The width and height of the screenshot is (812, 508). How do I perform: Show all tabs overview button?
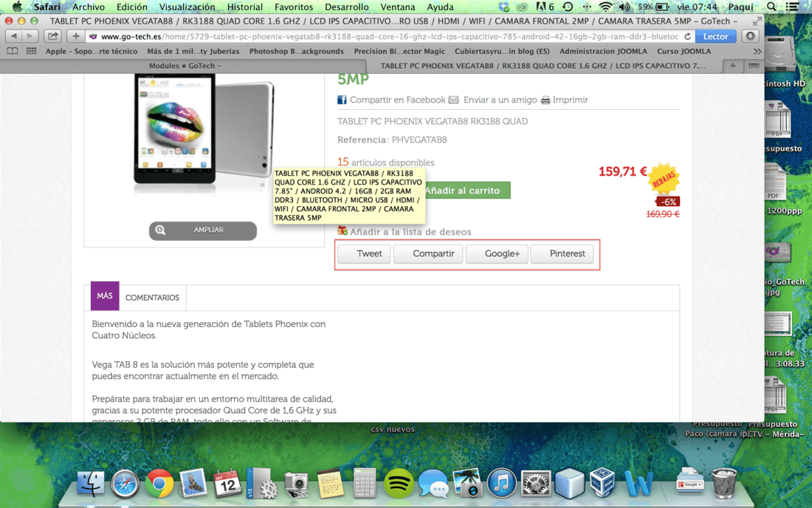[754, 66]
